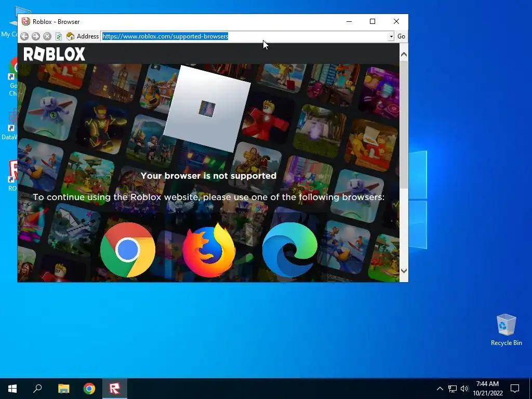532x399 pixels.
Task: Expand the address bar history dropdown
Action: [391, 36]
